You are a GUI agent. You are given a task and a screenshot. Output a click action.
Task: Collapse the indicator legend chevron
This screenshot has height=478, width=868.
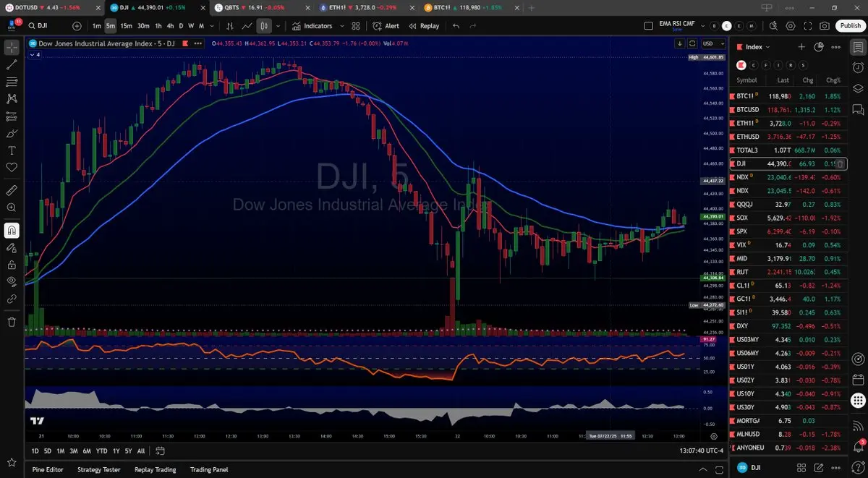pos(33,55)
